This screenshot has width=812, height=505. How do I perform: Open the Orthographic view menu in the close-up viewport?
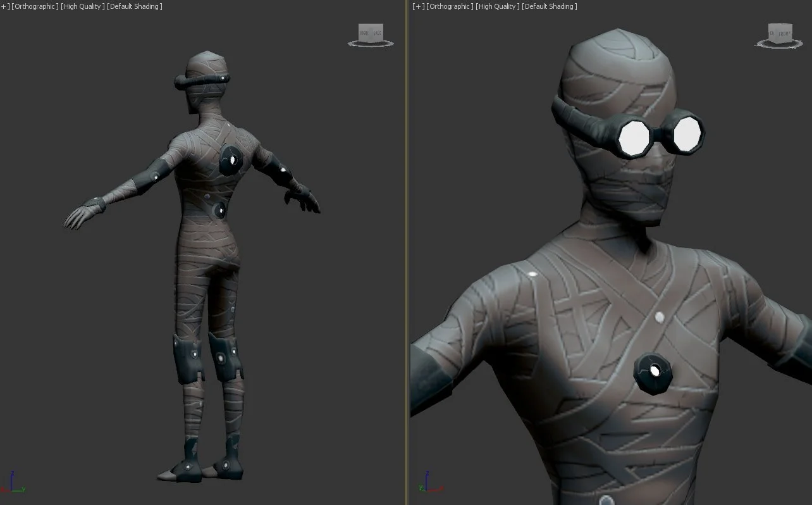450,6
